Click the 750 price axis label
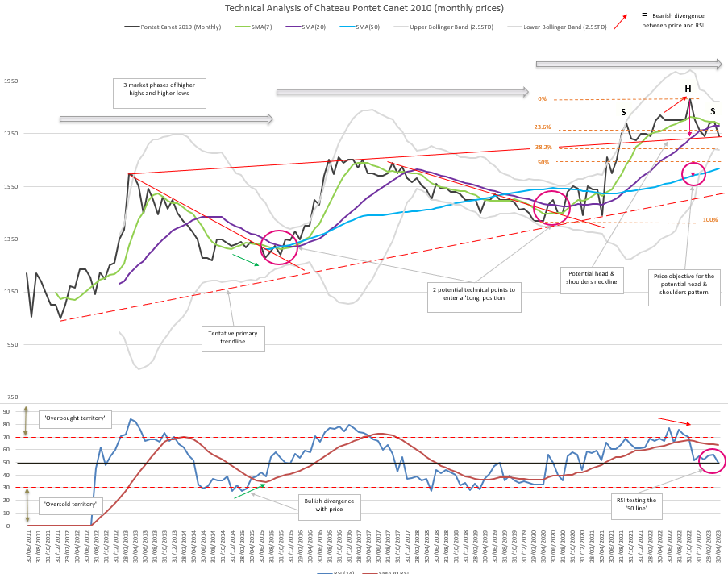 (x=13, y=397)
